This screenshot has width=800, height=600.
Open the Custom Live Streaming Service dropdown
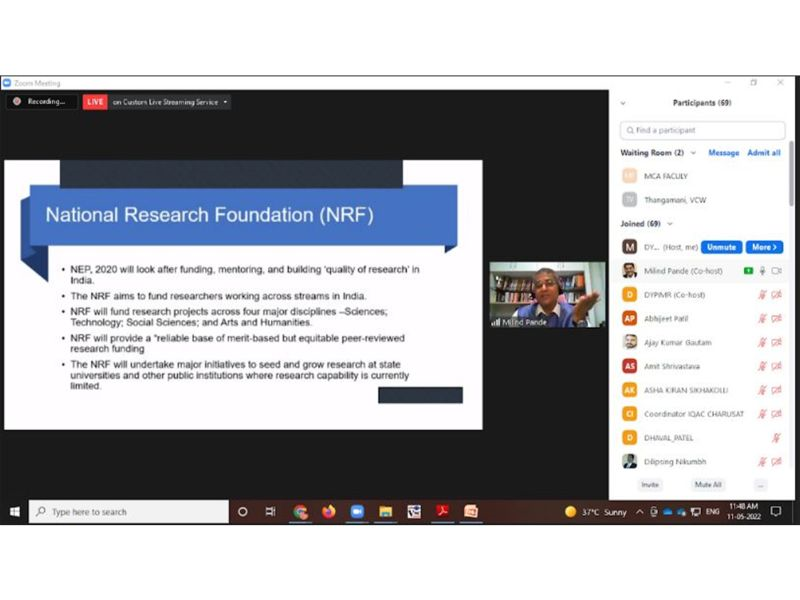coord(226,101)
